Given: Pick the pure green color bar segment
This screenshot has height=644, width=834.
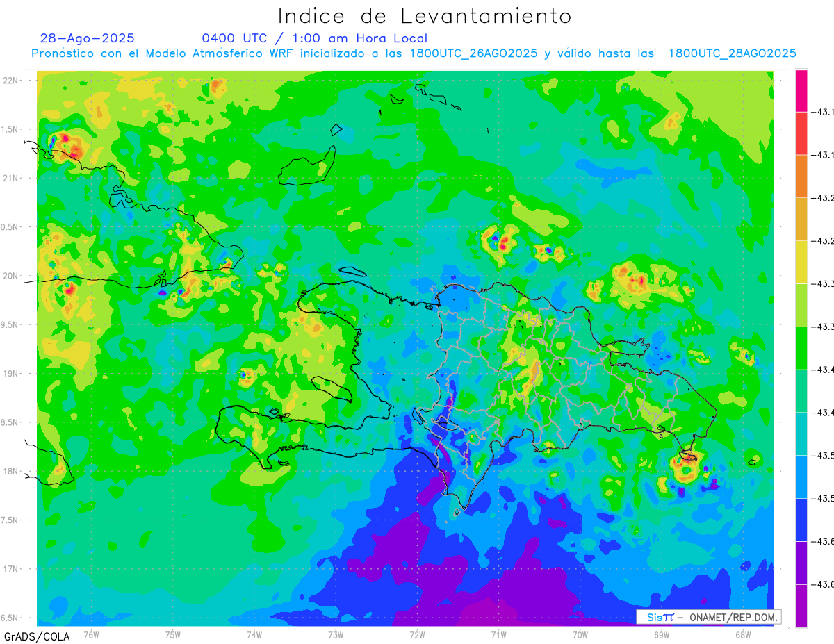Looking at the screenshot, I should point(801,348).
